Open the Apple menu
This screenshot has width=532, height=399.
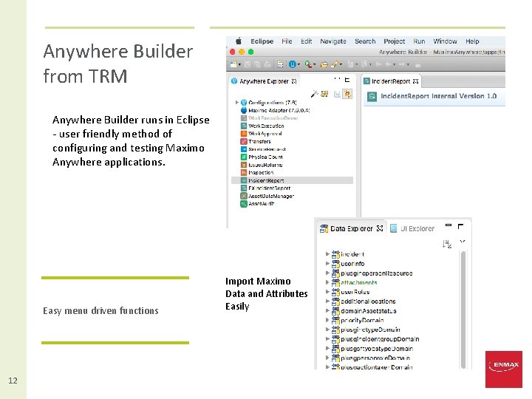239,41
